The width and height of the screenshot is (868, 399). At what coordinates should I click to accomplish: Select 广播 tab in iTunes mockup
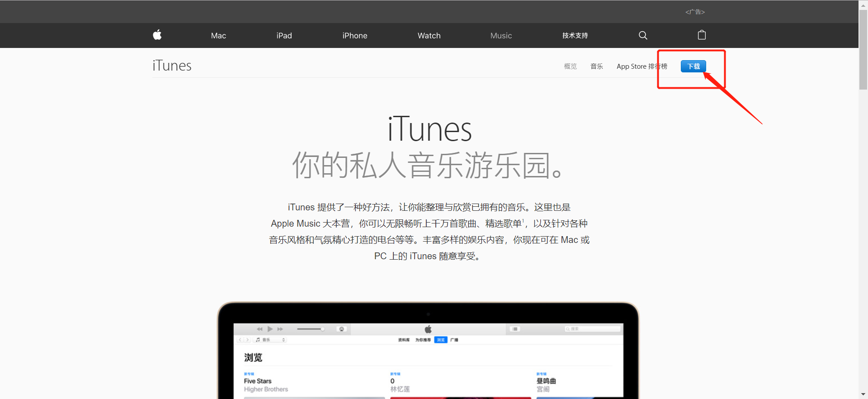point(454,340)
